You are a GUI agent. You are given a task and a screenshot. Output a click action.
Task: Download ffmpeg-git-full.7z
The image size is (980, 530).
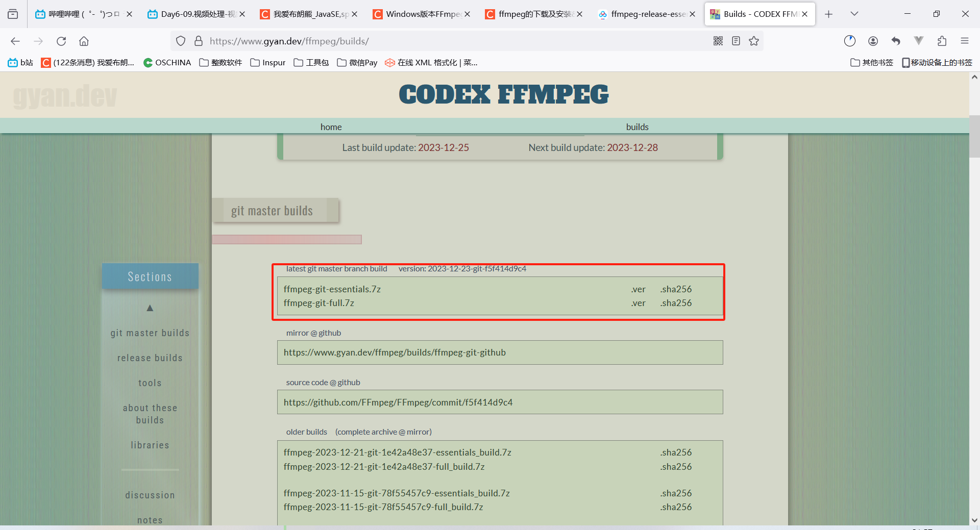pos(319,303)
